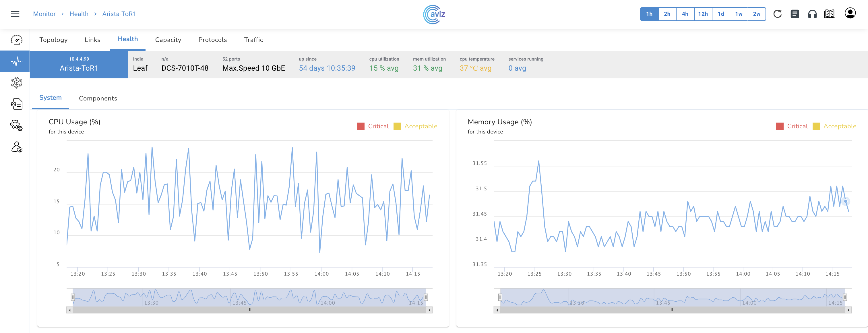Select the 2h time range
Screen dimensions: 868x333
click(x=667, y=14)
